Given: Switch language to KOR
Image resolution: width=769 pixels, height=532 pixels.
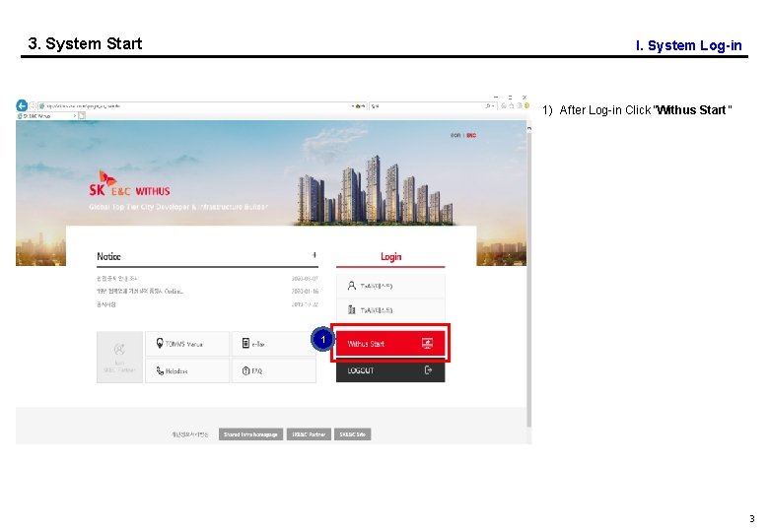Looking at the screenshot, I should pos(455,135).
